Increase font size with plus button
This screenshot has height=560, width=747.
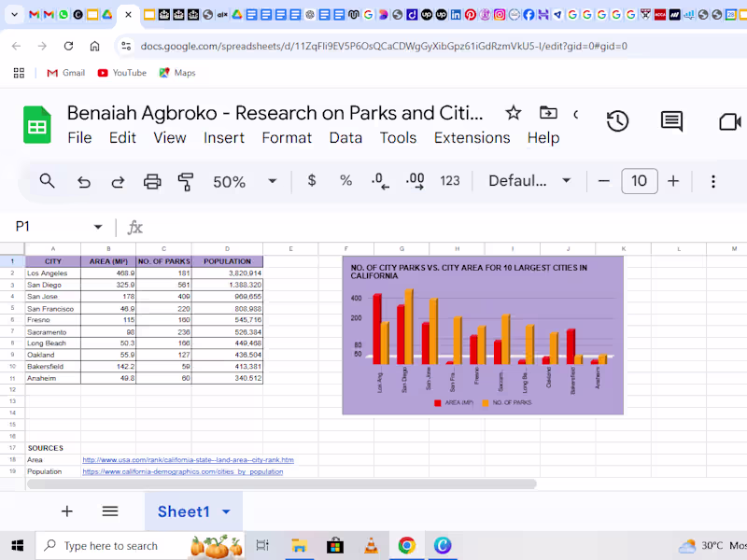673,181
